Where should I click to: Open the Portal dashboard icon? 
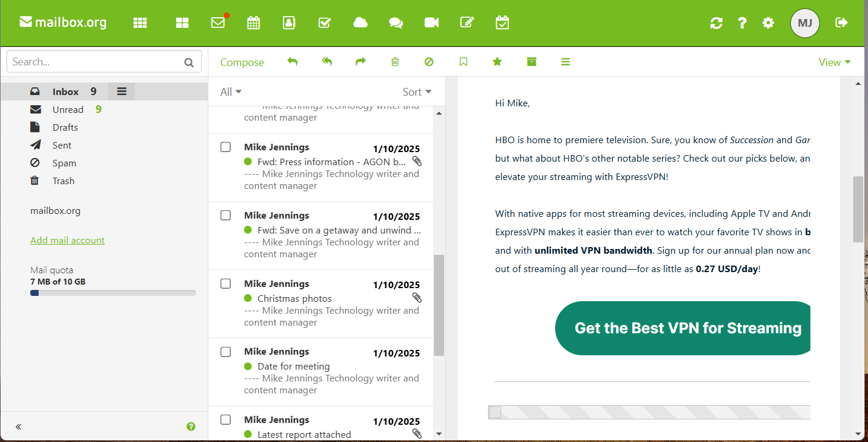coord(182,23)
